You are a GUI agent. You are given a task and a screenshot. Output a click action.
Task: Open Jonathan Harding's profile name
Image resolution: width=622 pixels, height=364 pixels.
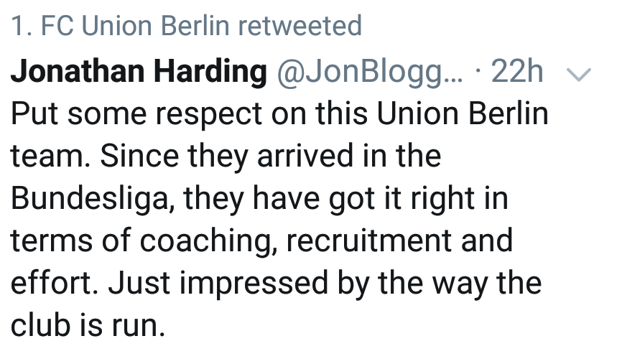coord(139,72)
